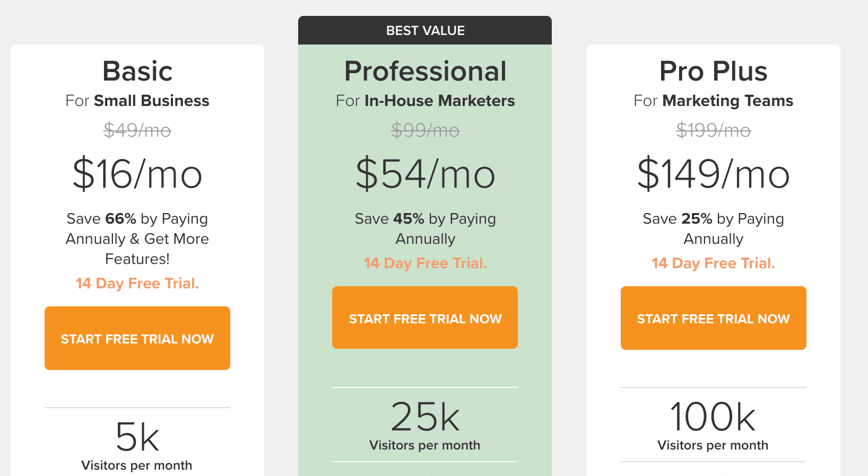The width and height of the screenshot is (868, 476).
Task: Click the crossed-out $49/mo price
Action: coord(137,131)
